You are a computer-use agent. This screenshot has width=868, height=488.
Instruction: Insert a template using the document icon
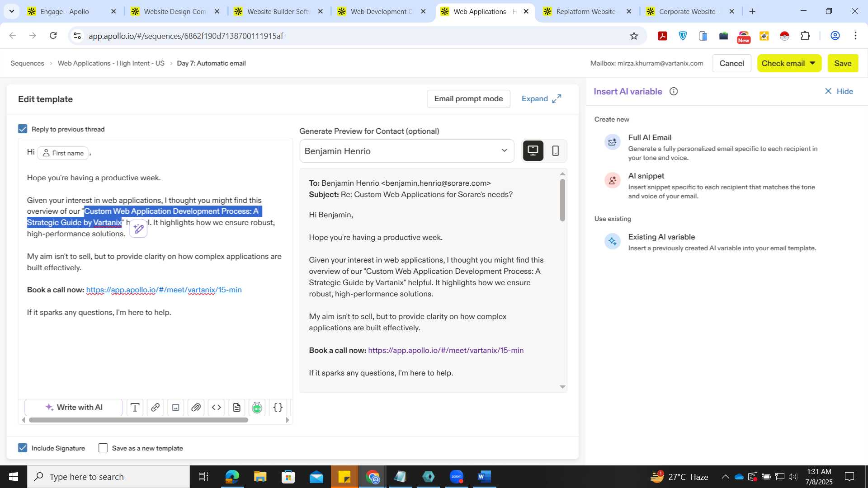[237, 408]
